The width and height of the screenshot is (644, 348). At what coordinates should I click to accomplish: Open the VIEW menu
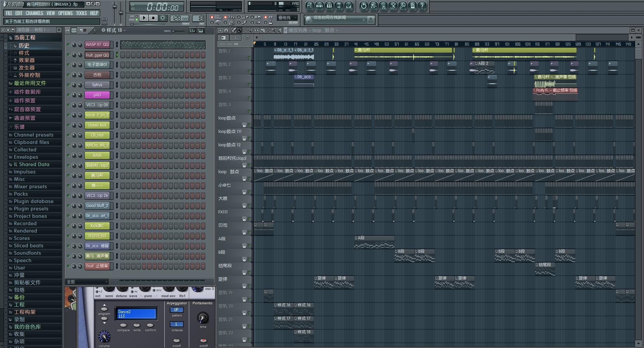click(x=51, y=13)
